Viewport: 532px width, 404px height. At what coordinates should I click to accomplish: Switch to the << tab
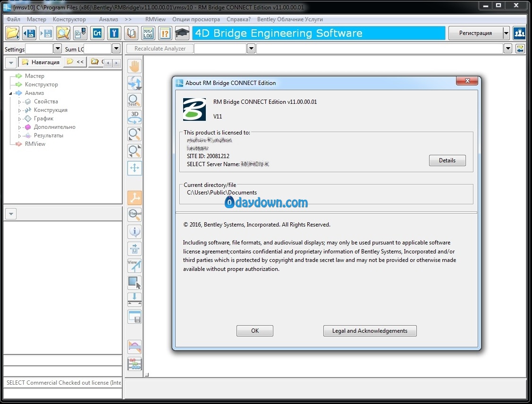(x=76, y=62)
